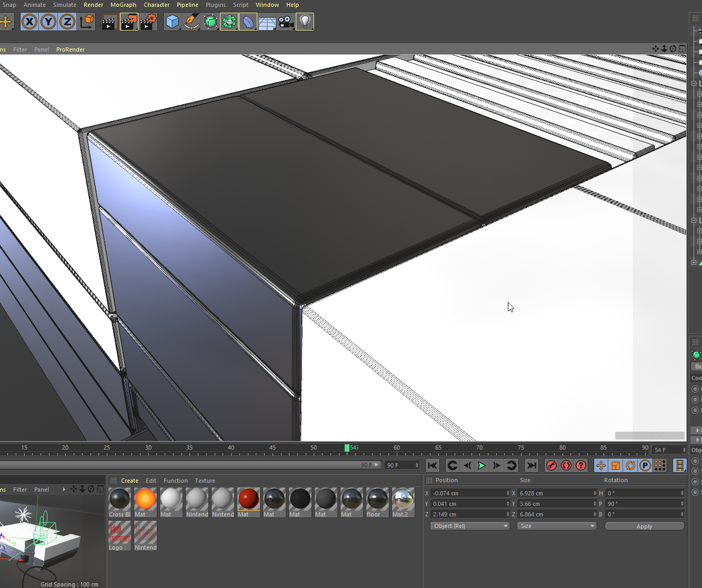
Task: Toggle Scale keyframe recording icon
Action: tap(616, 465)
